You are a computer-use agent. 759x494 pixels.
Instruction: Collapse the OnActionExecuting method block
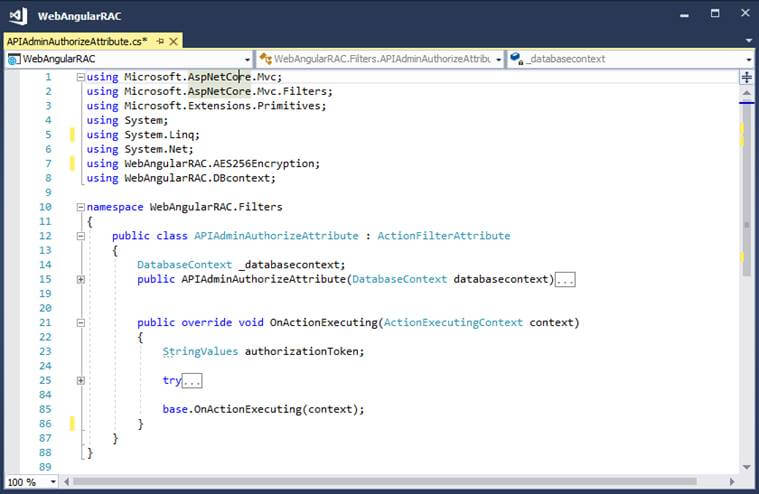[81, 323]
